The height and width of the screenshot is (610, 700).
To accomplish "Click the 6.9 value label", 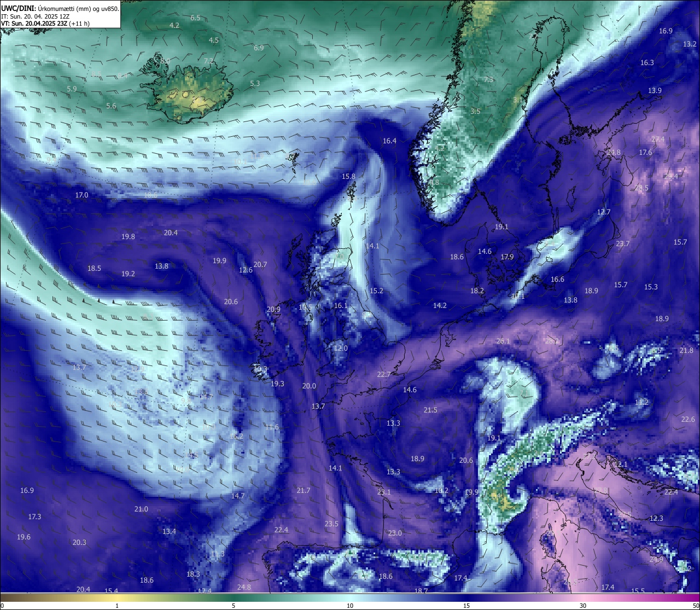I will coord(259,48).
